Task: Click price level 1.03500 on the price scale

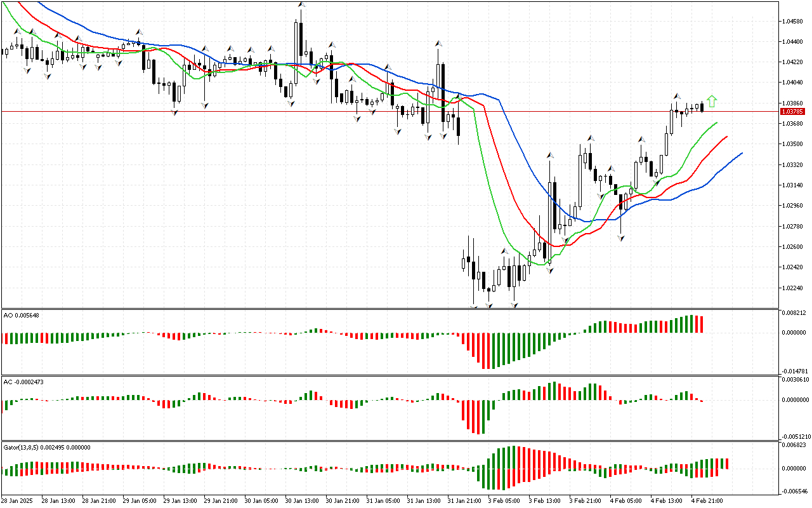Action: 793,144
